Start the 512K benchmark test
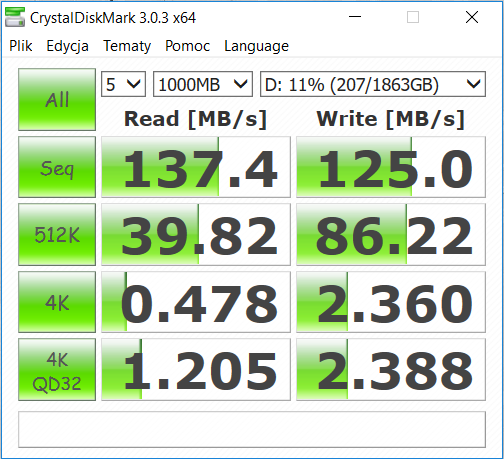Image resolution: width=504 pixels, height=459 pixels. tap(57, 235)
